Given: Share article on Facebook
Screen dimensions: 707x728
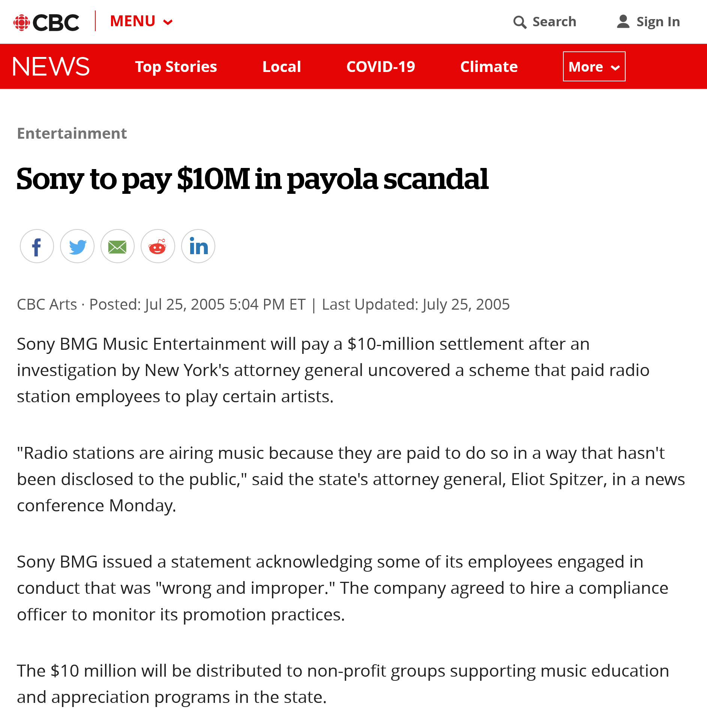Looking at the screenshot, I should pos(37,246).
